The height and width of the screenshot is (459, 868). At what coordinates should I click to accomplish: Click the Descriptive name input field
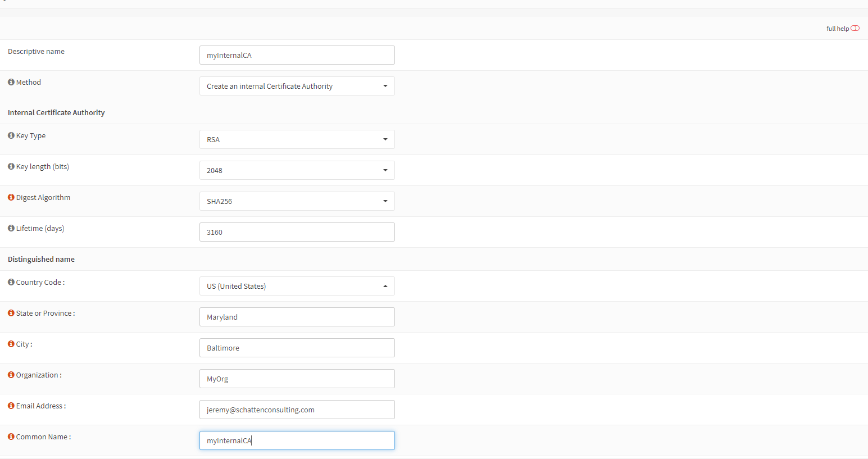tap(297, 55)
